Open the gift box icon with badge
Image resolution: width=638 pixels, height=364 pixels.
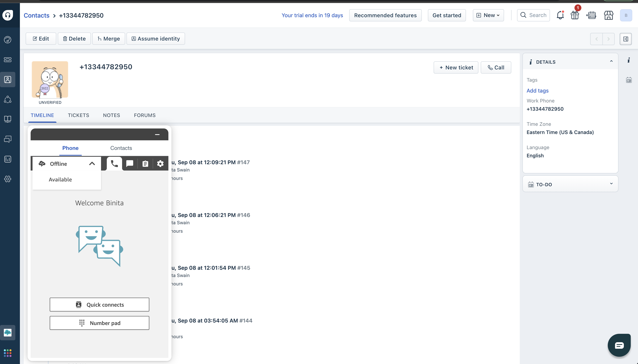pos(575,15)
